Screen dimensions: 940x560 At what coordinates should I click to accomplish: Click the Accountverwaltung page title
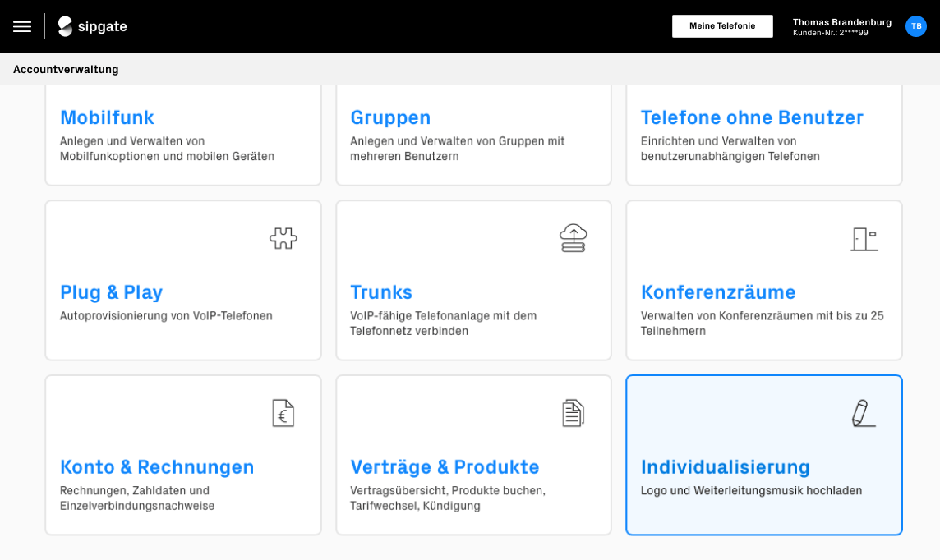tap(66, 70)
